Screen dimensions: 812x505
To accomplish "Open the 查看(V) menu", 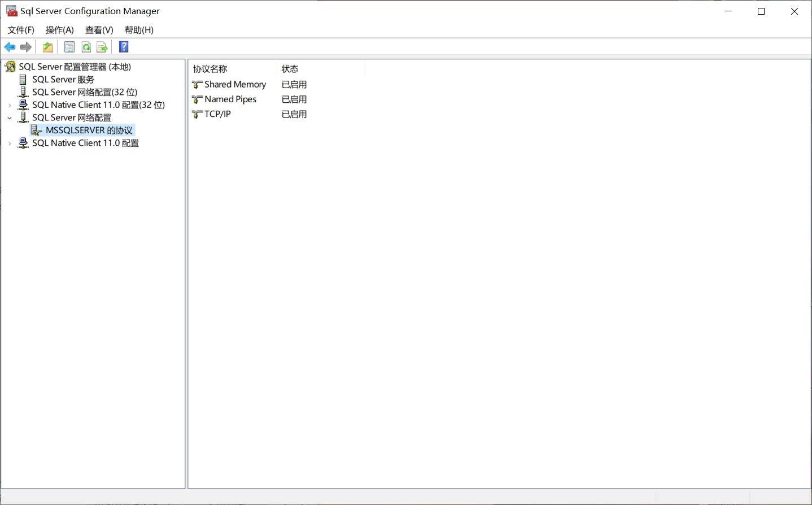I will pos(99,30).
